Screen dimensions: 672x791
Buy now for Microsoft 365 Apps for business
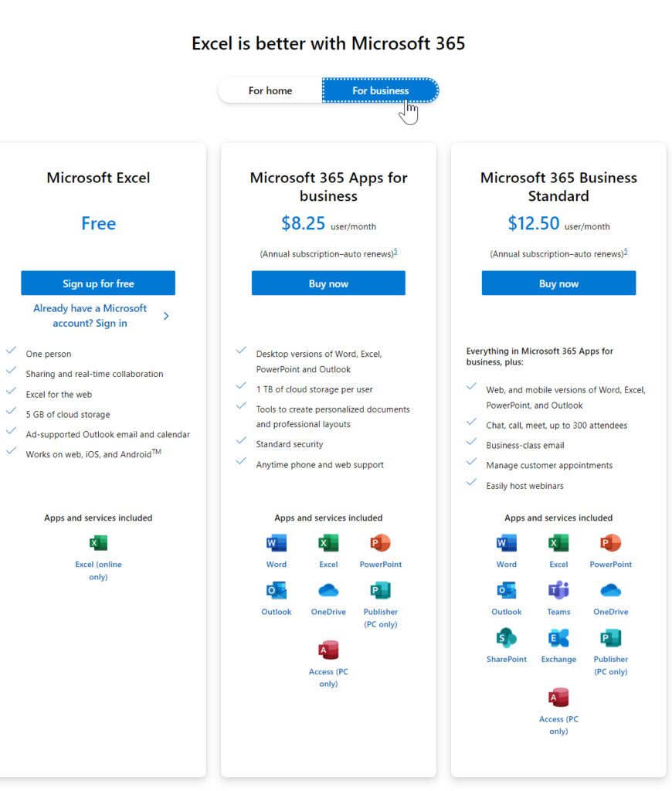(x=328, y=283)
